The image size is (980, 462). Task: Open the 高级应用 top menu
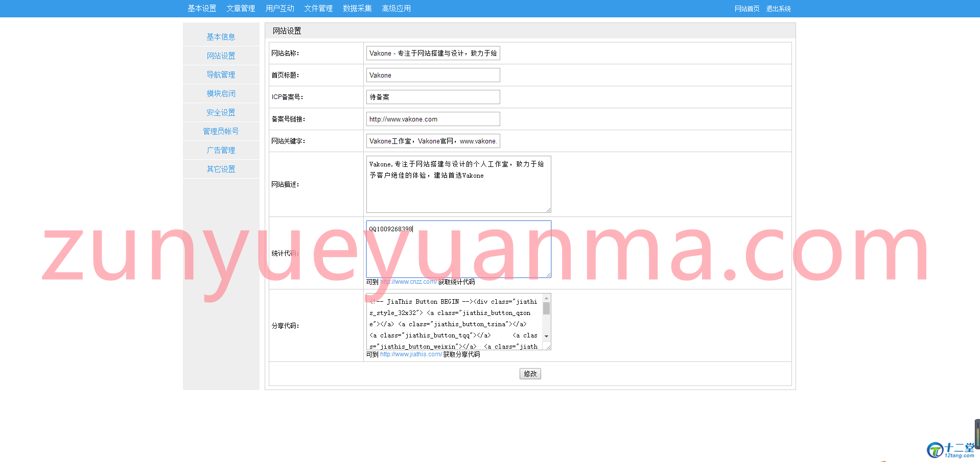396,8
